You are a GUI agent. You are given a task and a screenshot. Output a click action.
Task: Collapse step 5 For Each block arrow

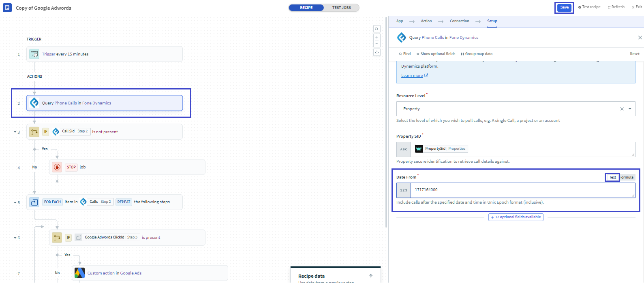[x=15, y=202]
